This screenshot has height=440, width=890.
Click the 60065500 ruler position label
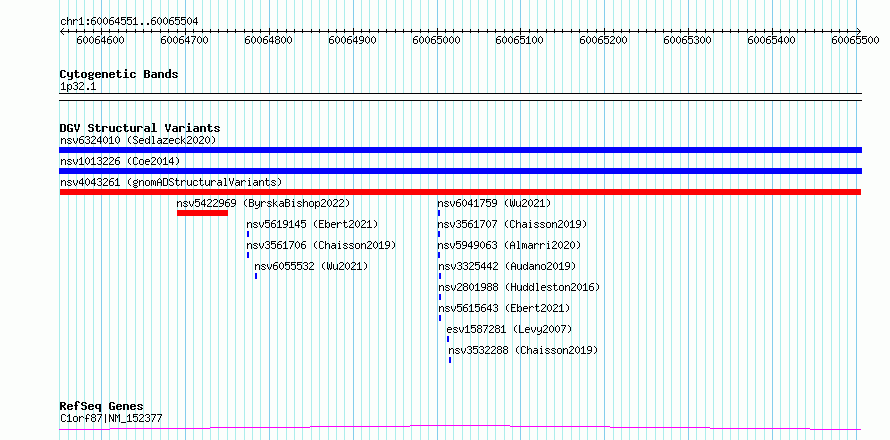click(855, 40)
